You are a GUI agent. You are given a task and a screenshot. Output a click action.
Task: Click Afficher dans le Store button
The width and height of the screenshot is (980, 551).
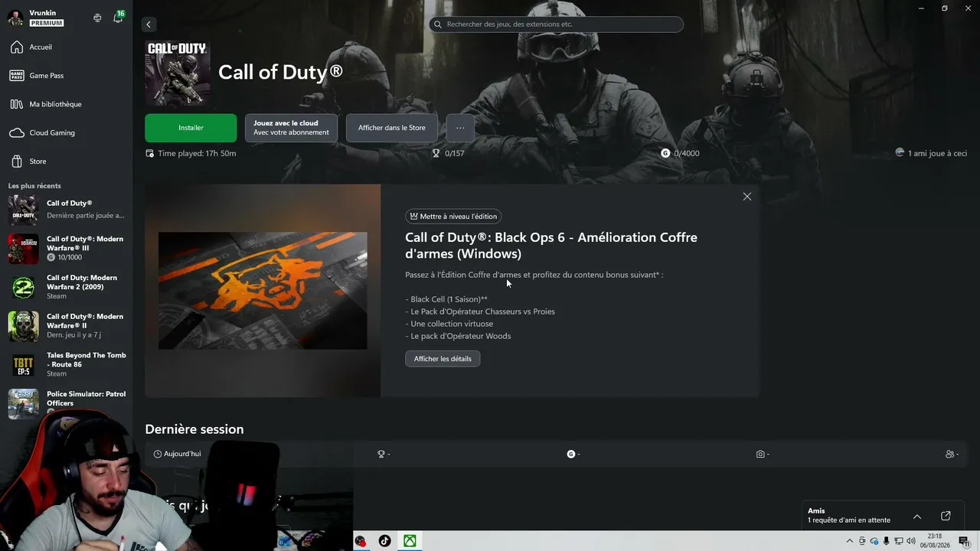click(392, 128)
